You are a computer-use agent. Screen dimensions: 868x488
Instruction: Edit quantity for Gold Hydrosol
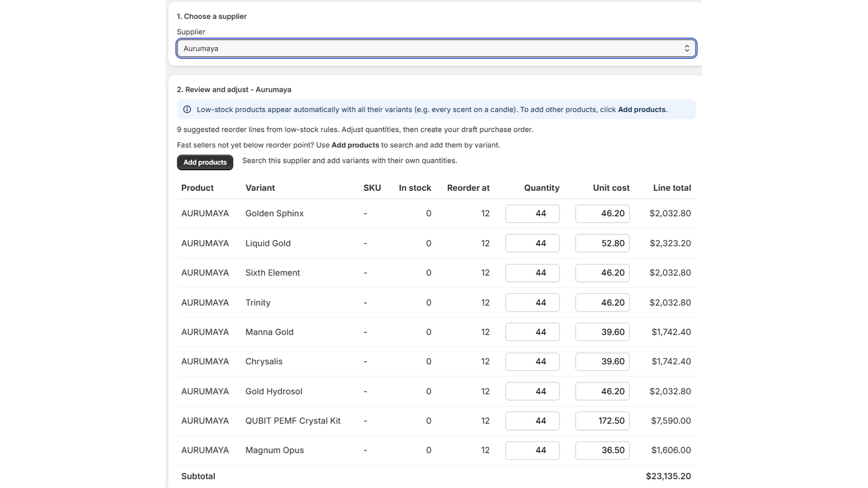pos(532,391)
